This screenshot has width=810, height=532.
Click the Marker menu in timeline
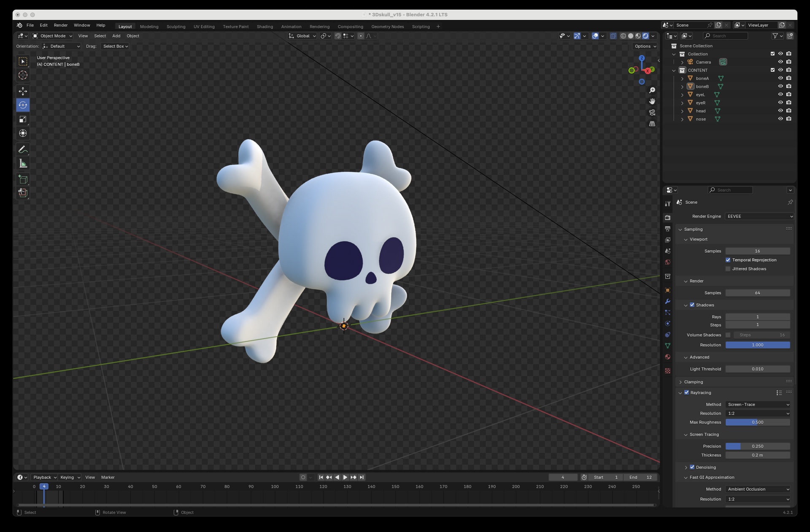coord(108,478)
